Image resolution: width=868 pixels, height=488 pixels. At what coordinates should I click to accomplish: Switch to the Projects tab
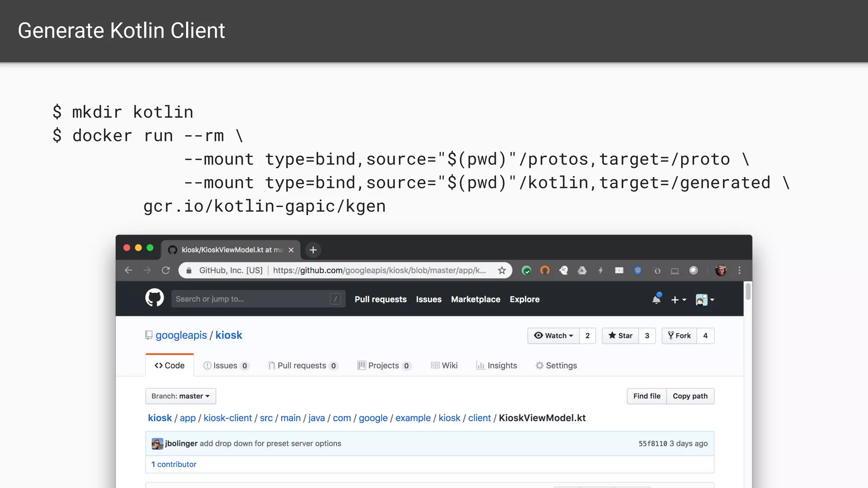[x=384, y=366]
